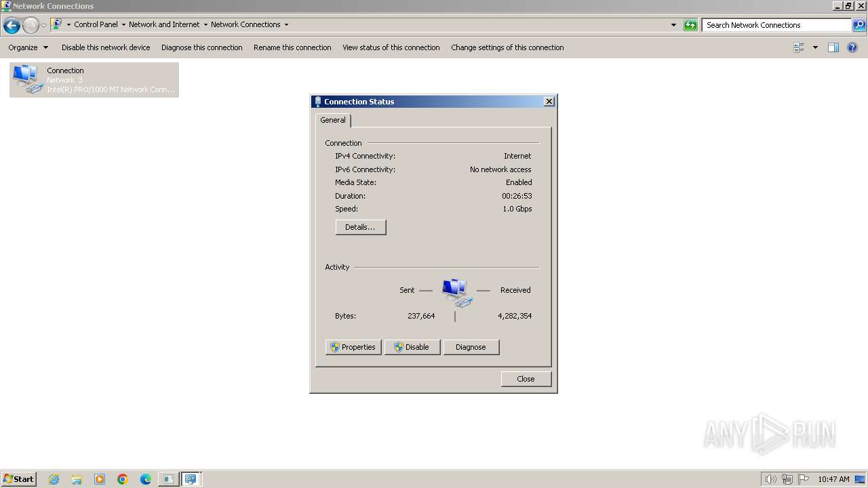
Task: Expand the Network and Internet breadcrumb arrow
Action: click(205, 24)
